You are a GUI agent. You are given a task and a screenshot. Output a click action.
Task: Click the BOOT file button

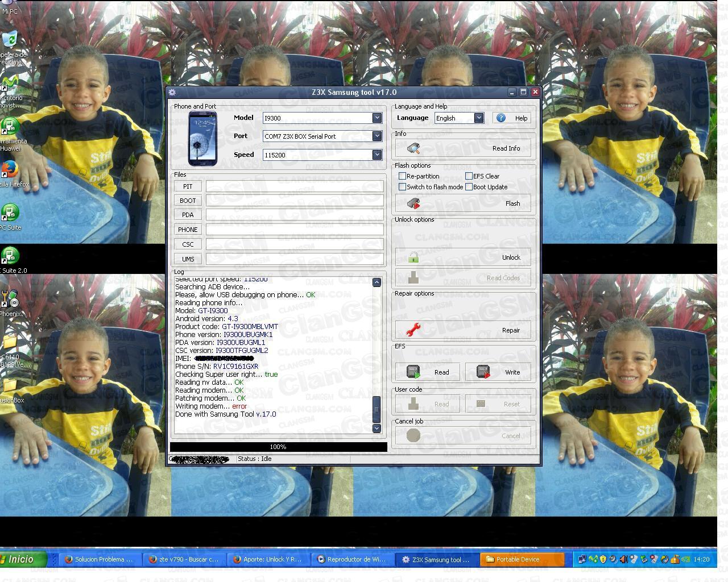click(188, 201)
